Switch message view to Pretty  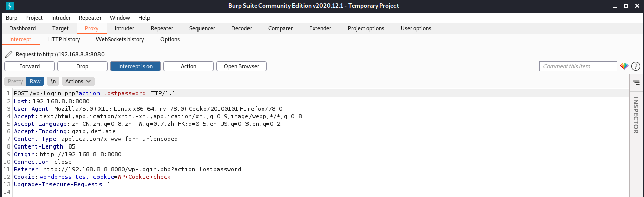[15, 81]
